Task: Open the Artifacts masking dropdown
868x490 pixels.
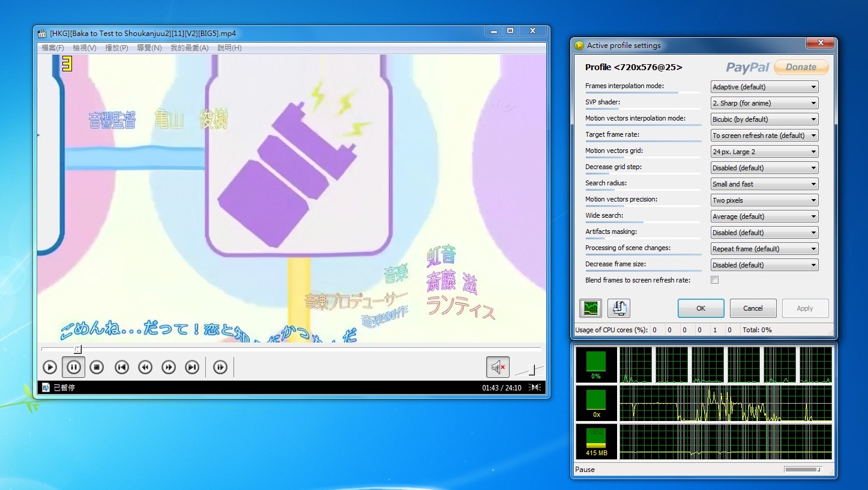Action: click(764, 233)
